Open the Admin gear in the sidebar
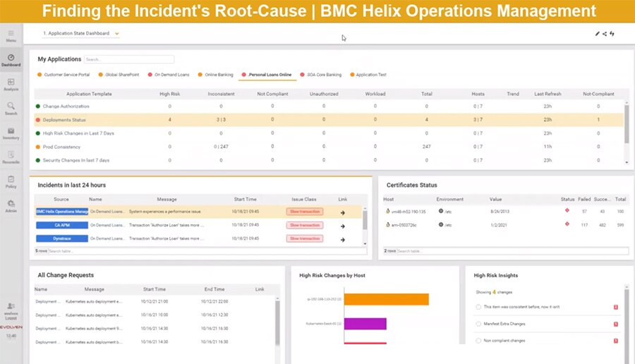The width and height of the screenshot is (635, 364). [x=11, y=206]
